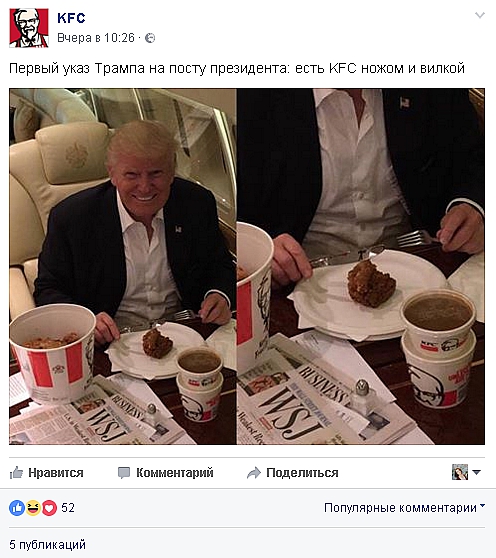
Task: Click the thumbs-up icon next to Нравится
Action: 16,473
